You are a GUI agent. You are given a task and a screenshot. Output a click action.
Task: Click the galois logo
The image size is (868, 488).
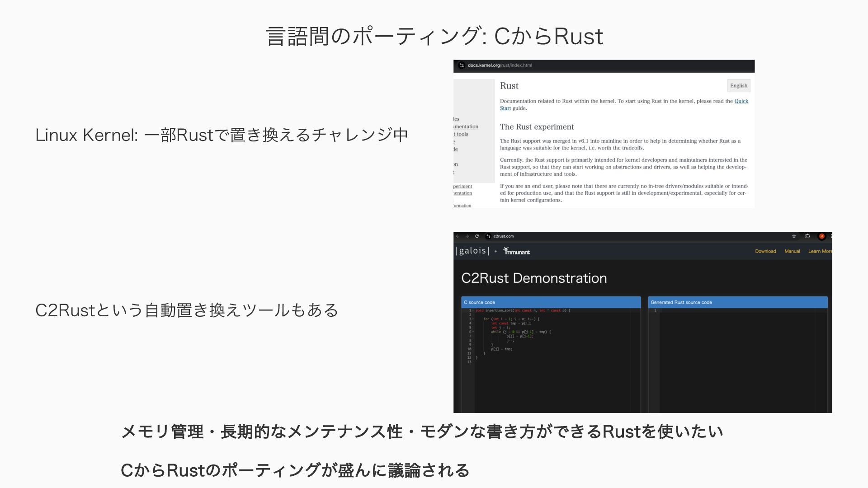[472, 251]
